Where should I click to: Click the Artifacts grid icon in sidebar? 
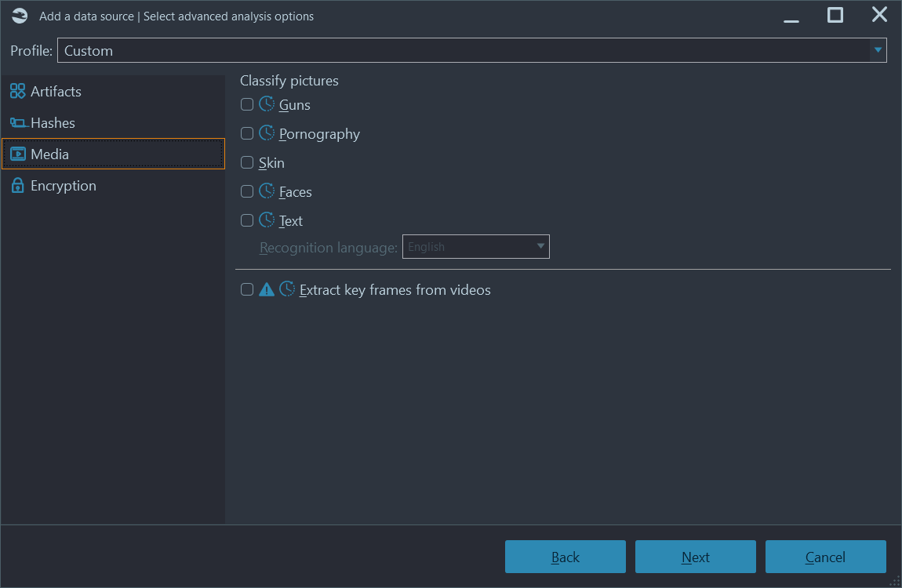[18, 91]
